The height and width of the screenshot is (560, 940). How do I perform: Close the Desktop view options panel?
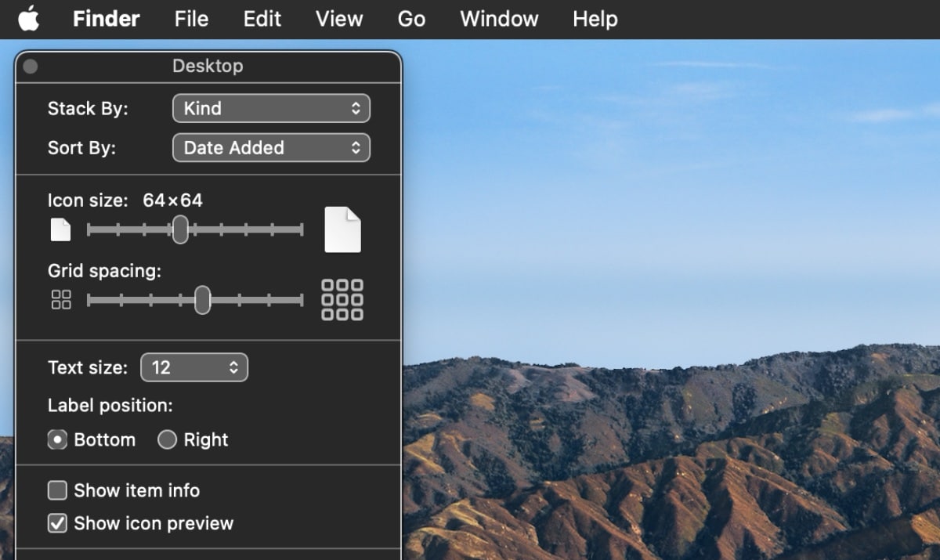tap(31, 67)
